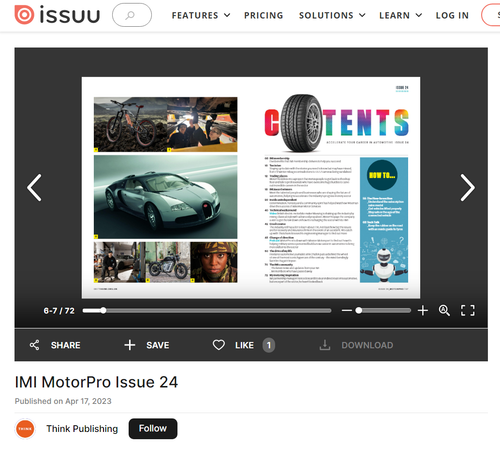Zoom in with the plus icon
500x449 pixels.
pos(423,310)
